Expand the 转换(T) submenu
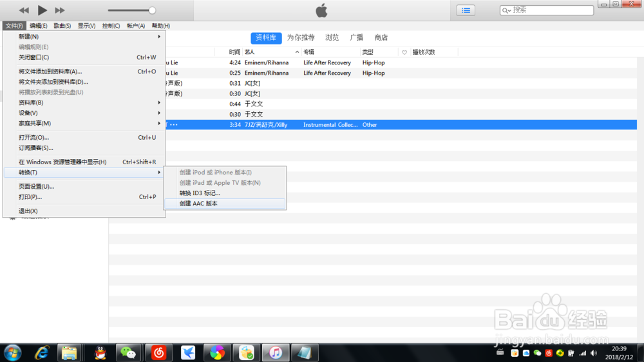This screenshot has width=644, height=362. click(x=84, y=173)
